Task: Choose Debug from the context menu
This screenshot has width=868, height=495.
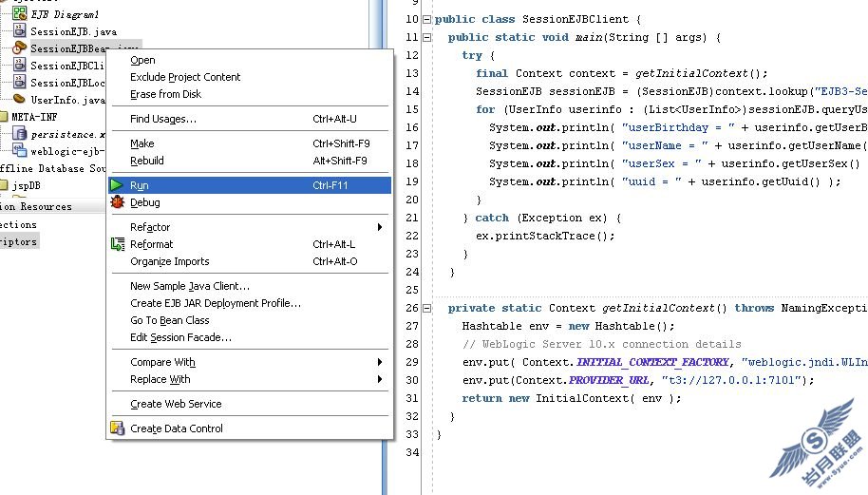Action: click(x=145, y=202)
